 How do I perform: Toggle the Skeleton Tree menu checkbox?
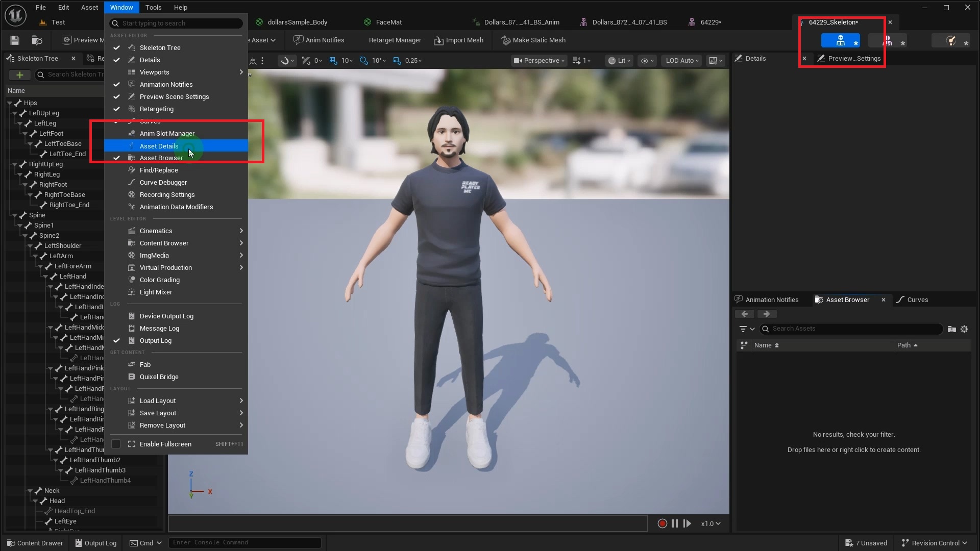[x=116, y=47]
